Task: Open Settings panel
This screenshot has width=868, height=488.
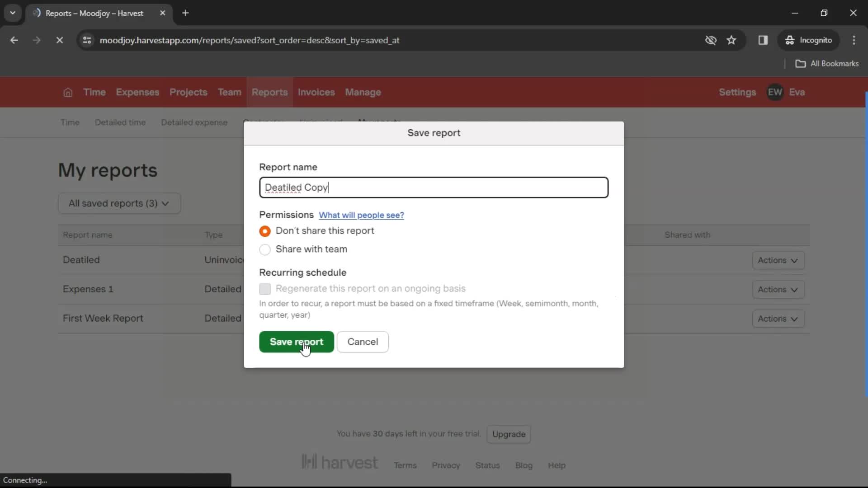Action: point(737,92)
